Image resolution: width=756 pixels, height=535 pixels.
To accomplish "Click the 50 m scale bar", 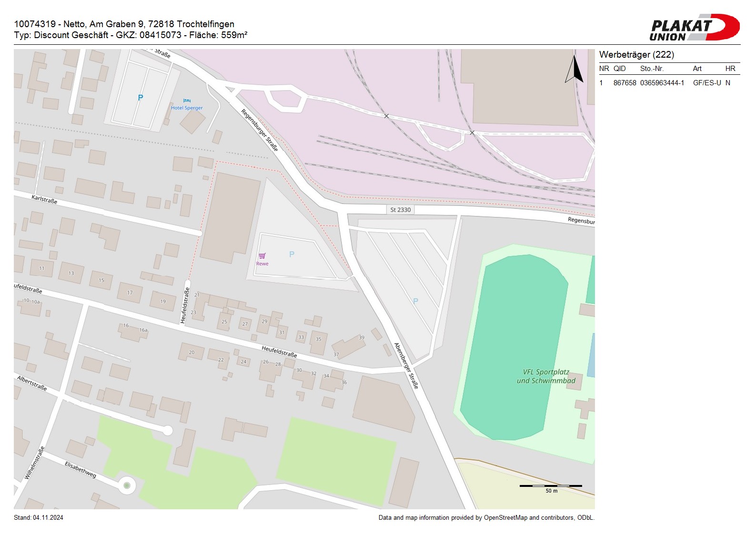I will coord(551,486).
